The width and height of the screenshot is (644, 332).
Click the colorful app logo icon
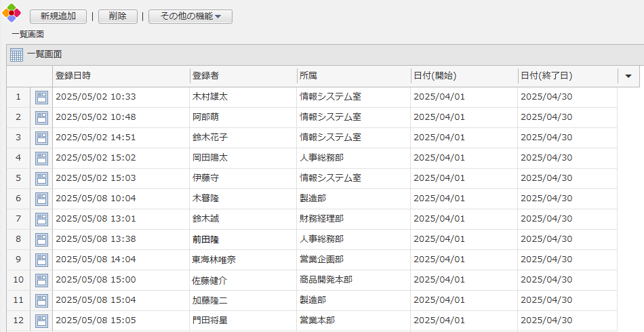(x=12, y=13)
